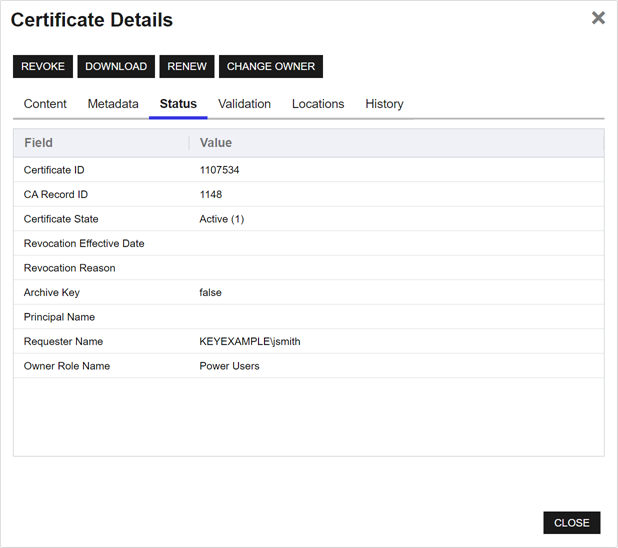The image size is (618, 548).
Task: Click the Active (1) certificate state value
Action: (222, 219)
